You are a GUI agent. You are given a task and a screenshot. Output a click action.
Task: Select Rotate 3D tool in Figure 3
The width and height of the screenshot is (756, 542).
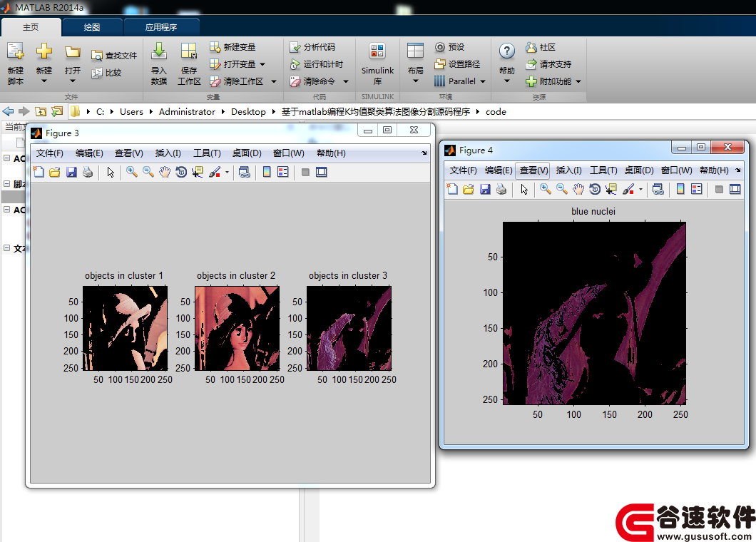coord(181,172)
